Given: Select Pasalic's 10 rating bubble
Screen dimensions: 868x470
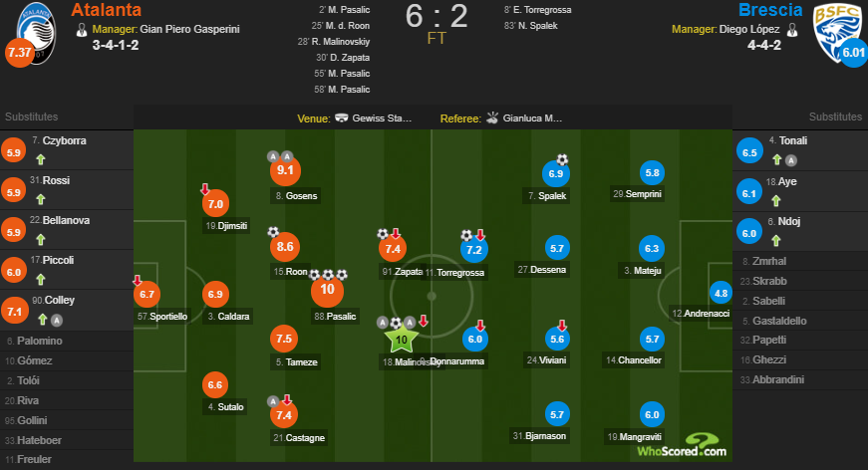Looking at the screenshot, I should (329, 291).
